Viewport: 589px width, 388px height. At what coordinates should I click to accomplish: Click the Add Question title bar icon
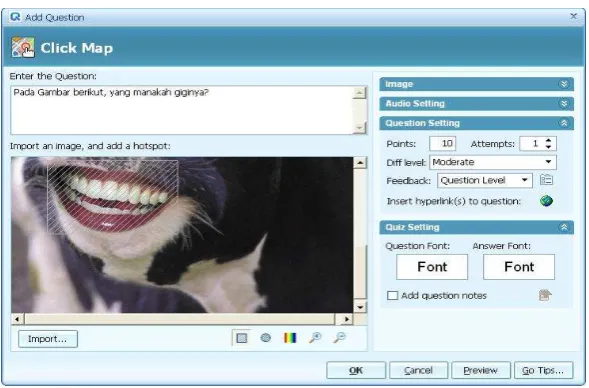(x=15, y=17)
